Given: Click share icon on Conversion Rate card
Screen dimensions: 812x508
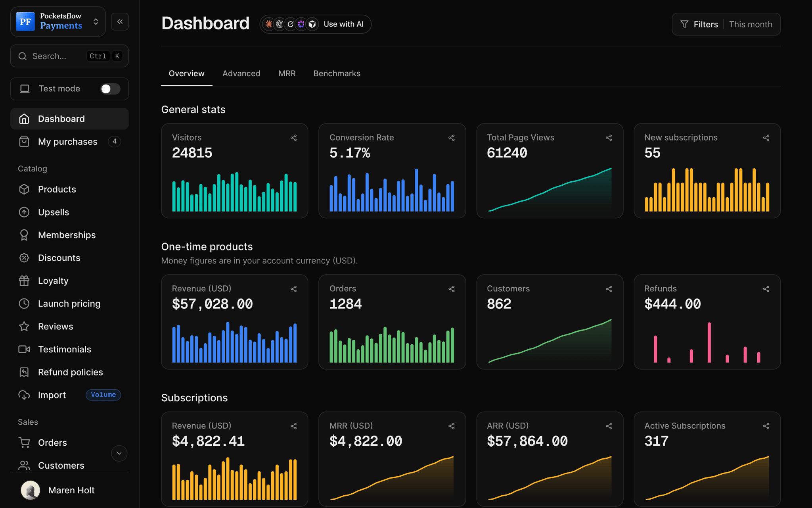Looking at the screenshot, I should click(x=451, y=138).
